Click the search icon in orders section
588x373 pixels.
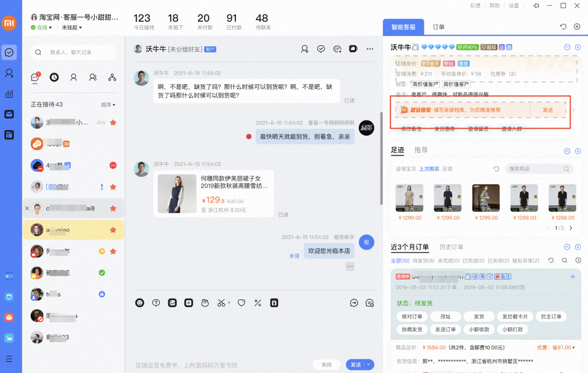(565, 260)
